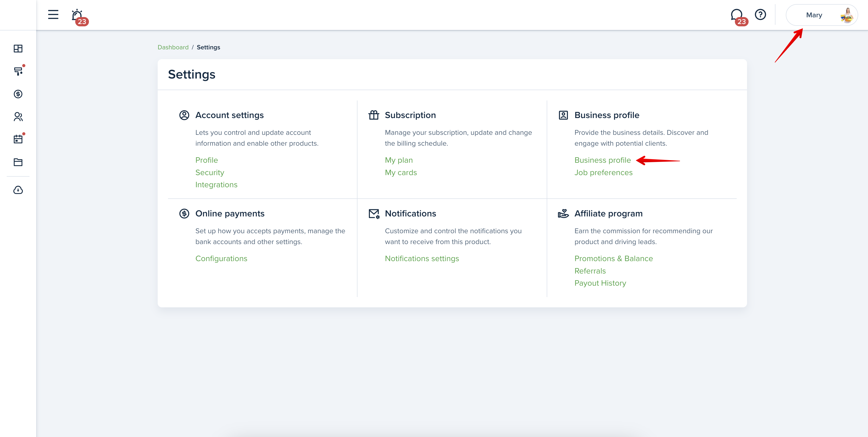The height and width of the screenshot is (437, 868).
Task: Click the Business profile section heading
Action: tap(607, 115)
